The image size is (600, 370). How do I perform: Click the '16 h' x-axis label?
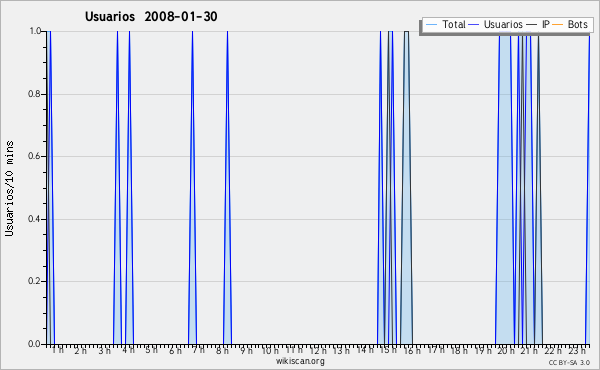pyautogui.click(x=412, y=350)
